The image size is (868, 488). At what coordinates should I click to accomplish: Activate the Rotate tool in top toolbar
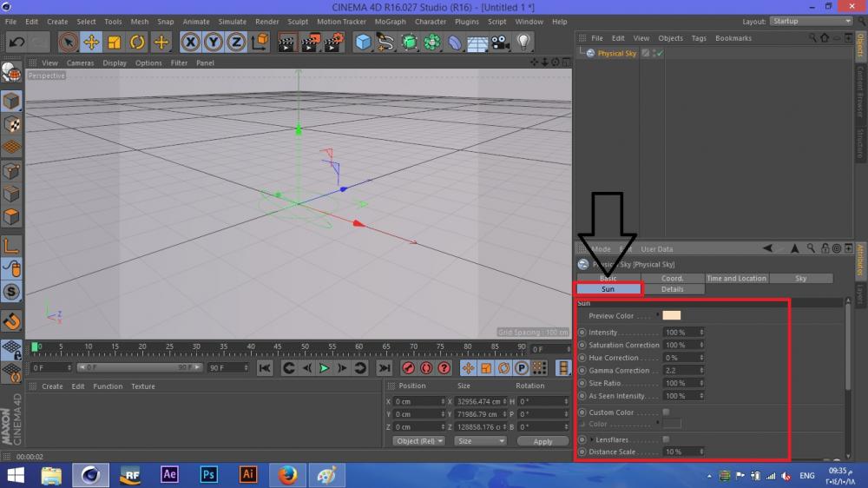tap(137, 42)
